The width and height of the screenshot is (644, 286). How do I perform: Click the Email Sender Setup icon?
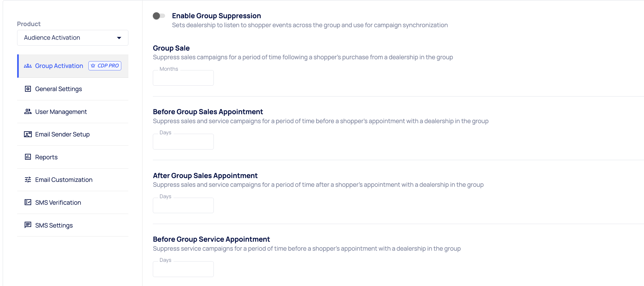(28, 134)
